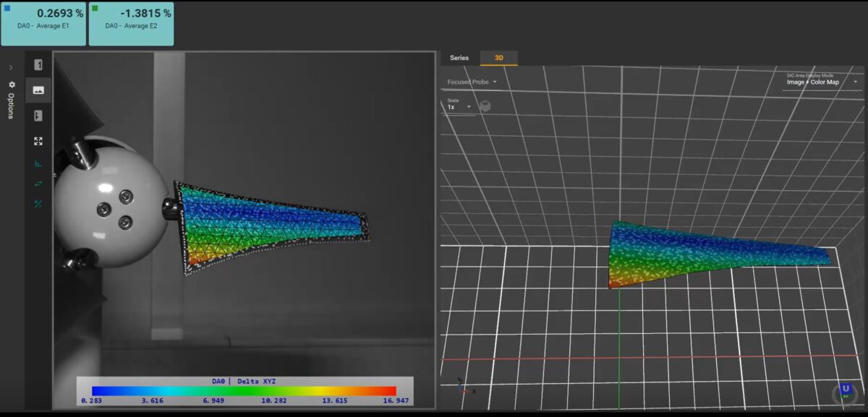
Task: Click the left camera view icon
Action: pyautogui.click(x=38, y=65)
